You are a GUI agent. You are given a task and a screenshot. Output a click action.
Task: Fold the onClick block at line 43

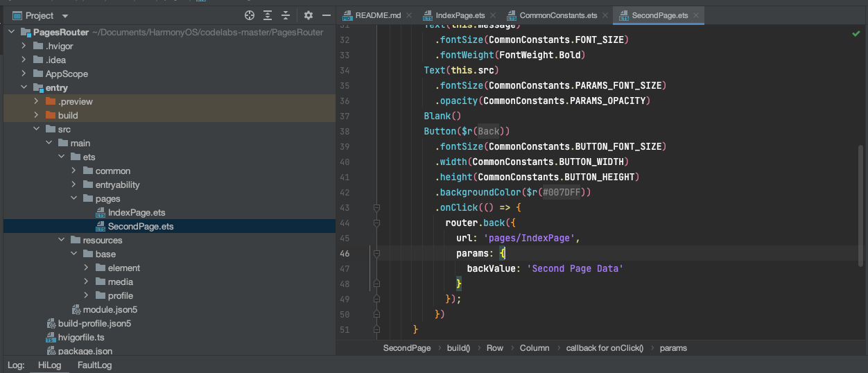(376, 208)
